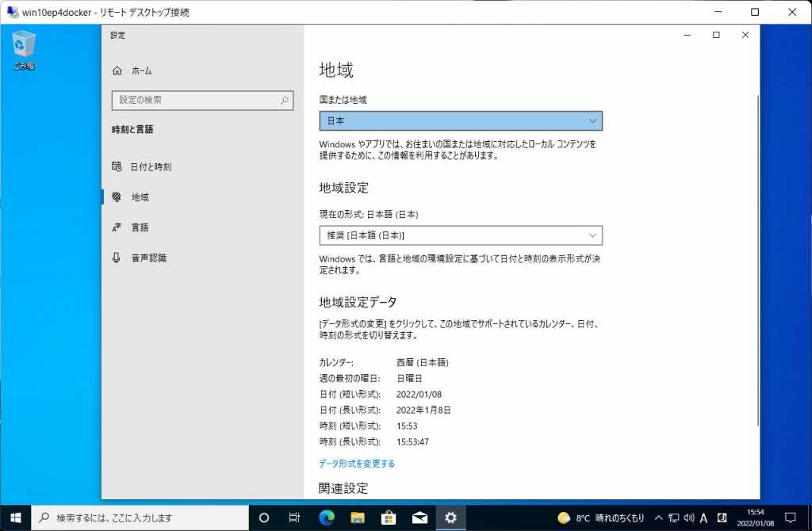Minimize the 設定 window
Viewport: 812px width, 531px height.
tap(688, 35)
